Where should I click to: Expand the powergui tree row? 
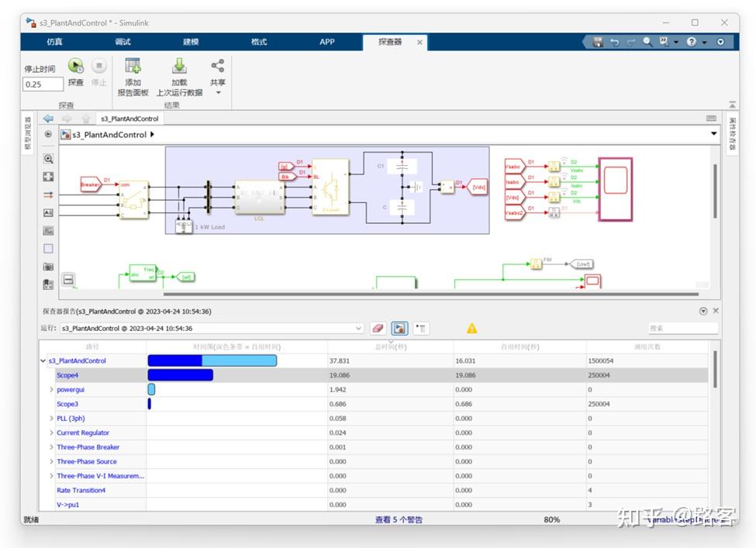point(51,389)
